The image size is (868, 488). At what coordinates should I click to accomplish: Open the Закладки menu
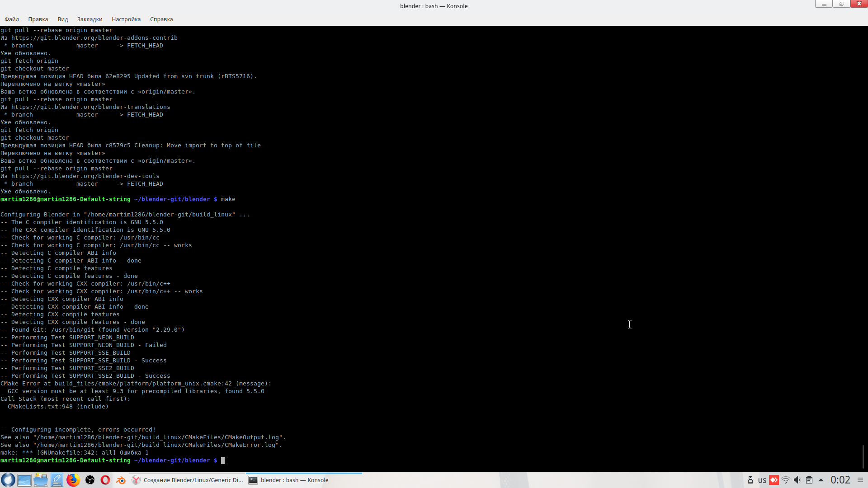[x=90, y=19]
